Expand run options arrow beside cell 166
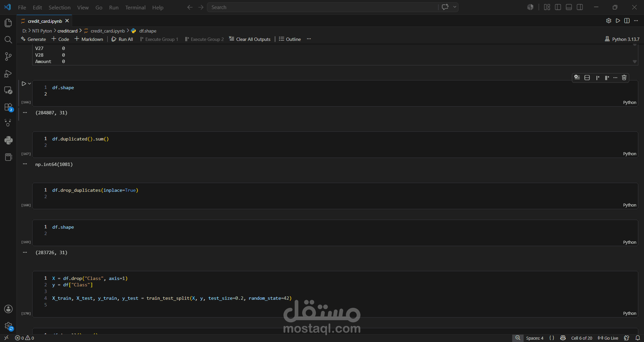The image size is (644, 342). tap(30, 83)
